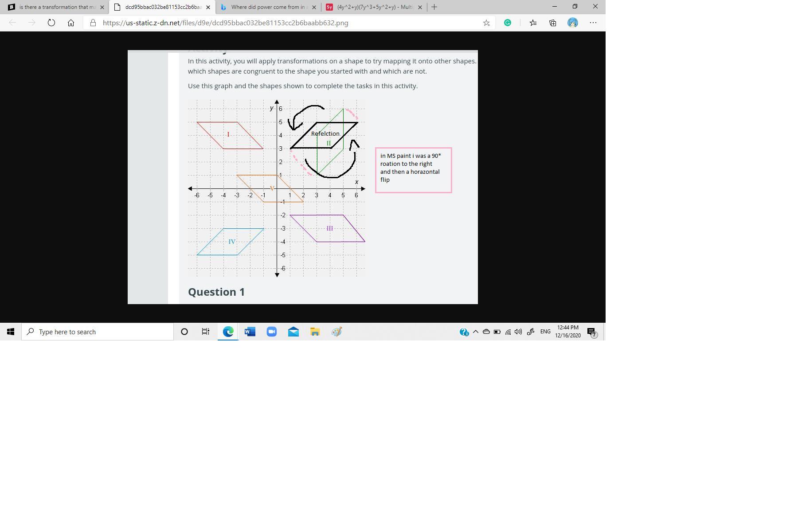View site info via lock icon
The width and height of the screenshot is (798, 532).
click(x=93, y=23)
